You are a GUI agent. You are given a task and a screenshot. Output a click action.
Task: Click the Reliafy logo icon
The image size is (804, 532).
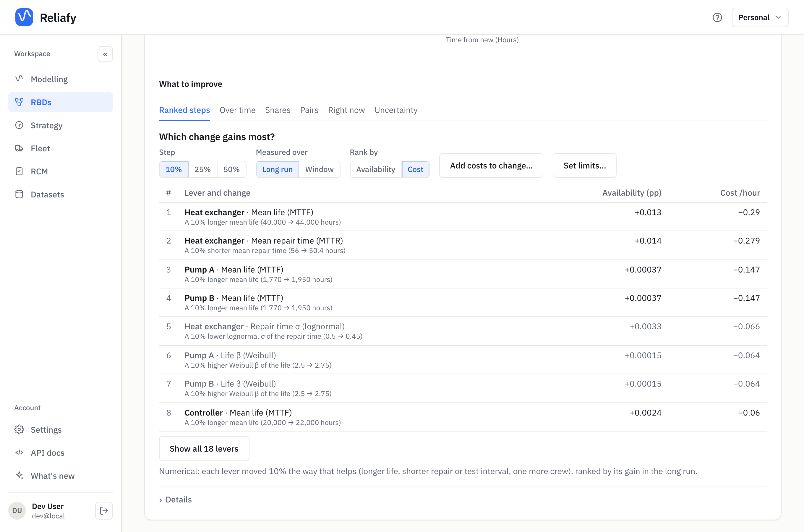24,17
